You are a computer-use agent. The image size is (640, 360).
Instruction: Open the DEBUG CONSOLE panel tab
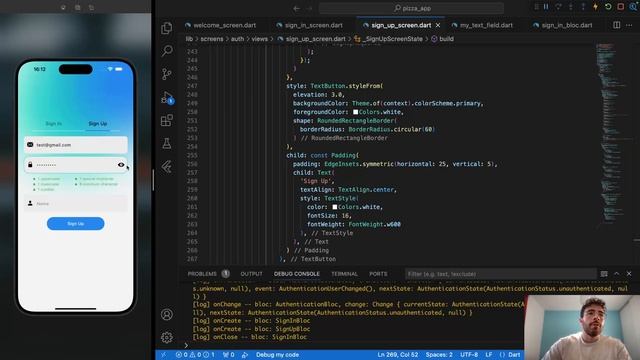click(297, 274)
